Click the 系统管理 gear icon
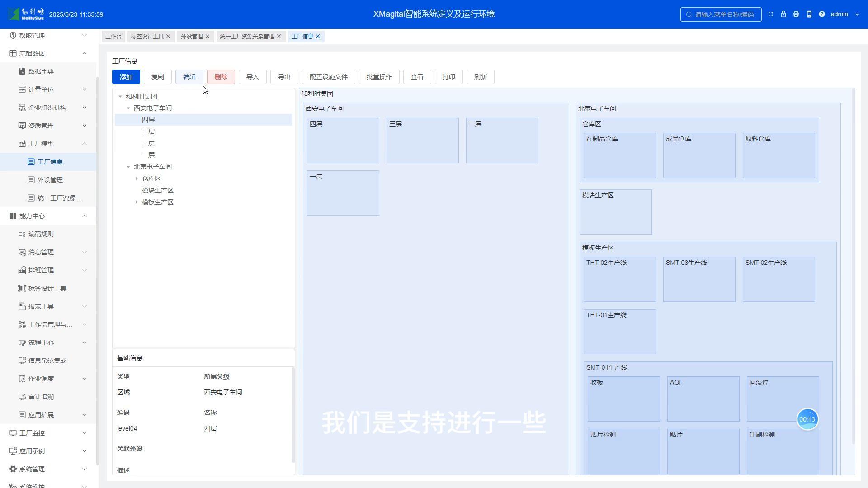 pos(13,469)
